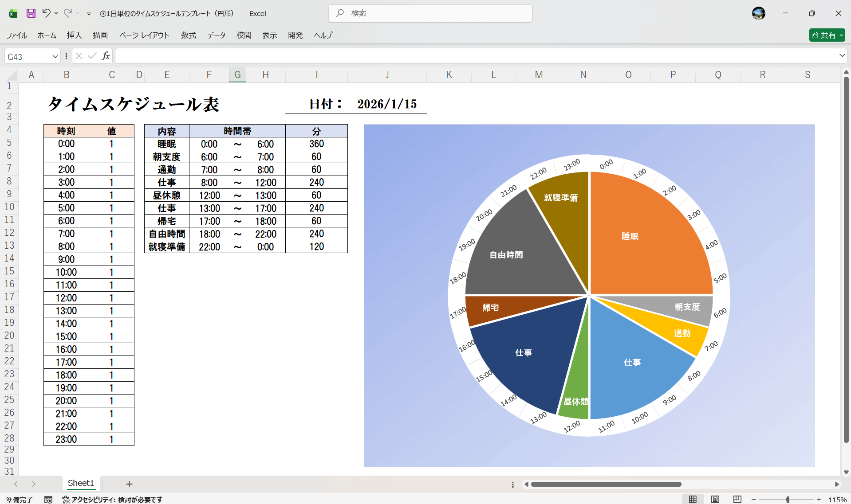Click the macro recording icon in status bar
851x504 pixels.
click(48, 499)
